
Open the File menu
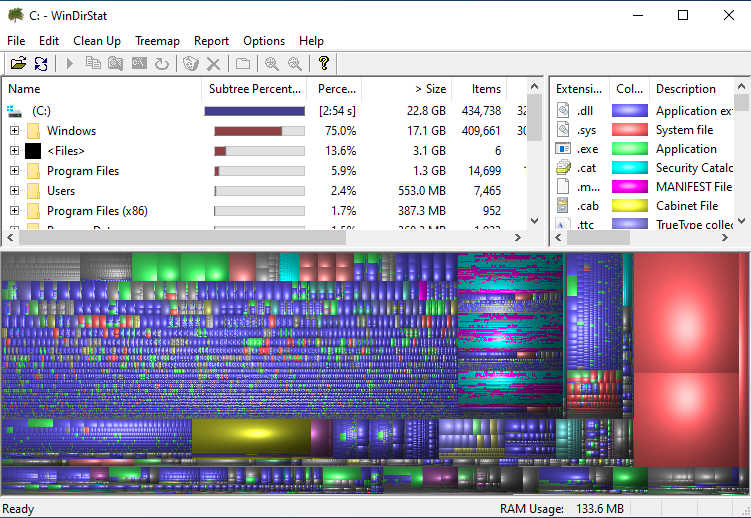pos(16,41)
